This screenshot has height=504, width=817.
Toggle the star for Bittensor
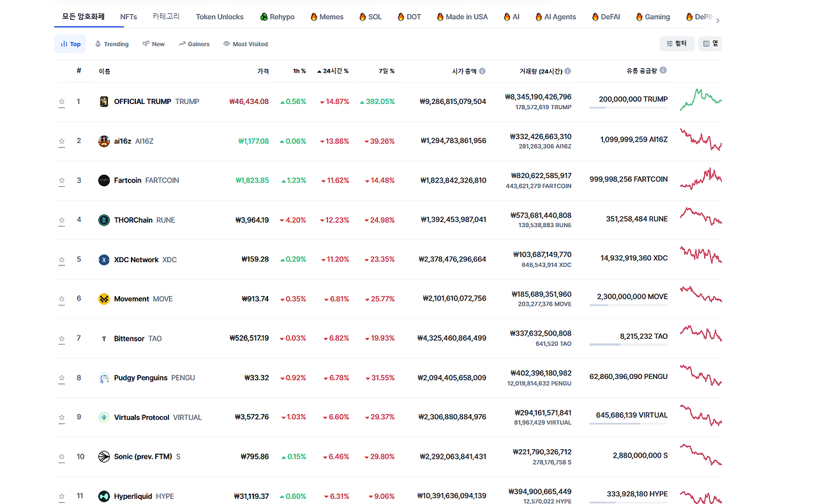[x=62, y=338]
